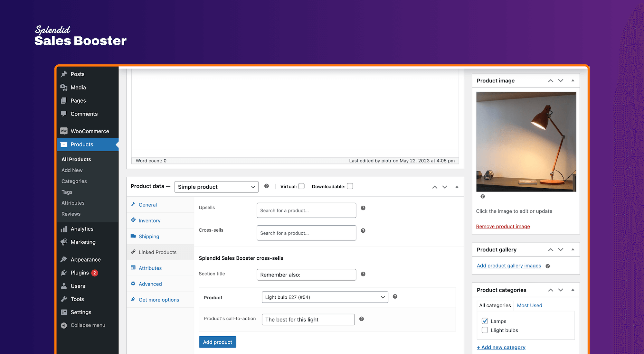Screen dimensions: 644x354
Task: Click help icon beside Upsells field
Action: pos(363,208)
